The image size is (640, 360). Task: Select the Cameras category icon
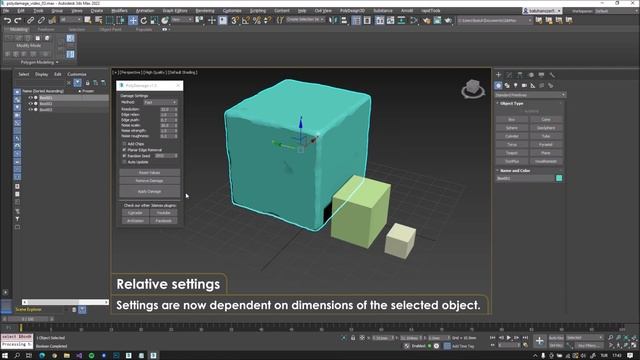coord(524,85)
